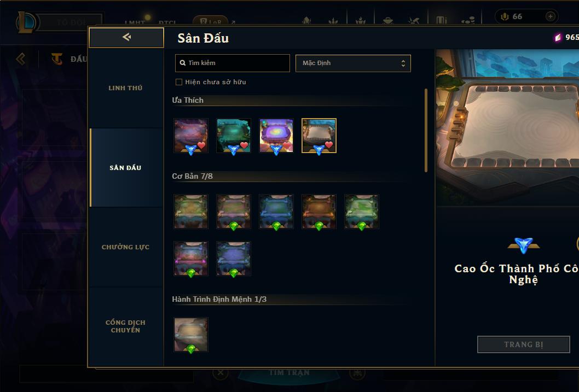Viewport: 579px width, 392px height.
Task: Switch to the Chưởng Lực tab
Action: coord(125,247)
